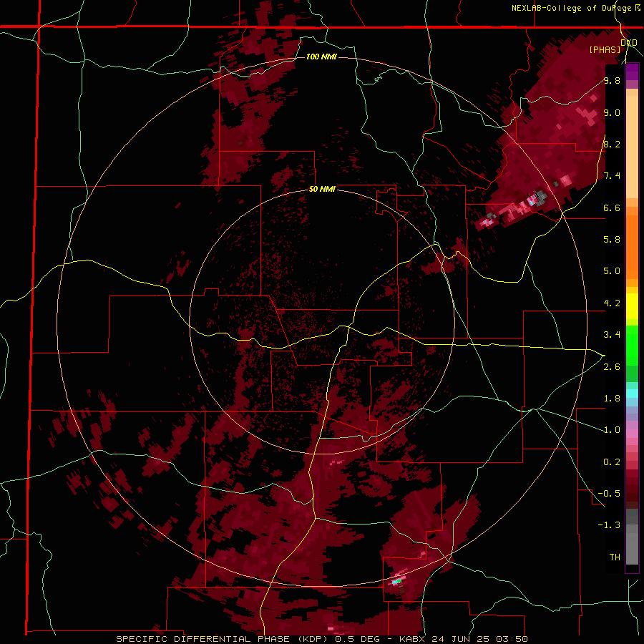
Task: Click the cyan-green KDP core near the bottom
Action: click(396, 582)
